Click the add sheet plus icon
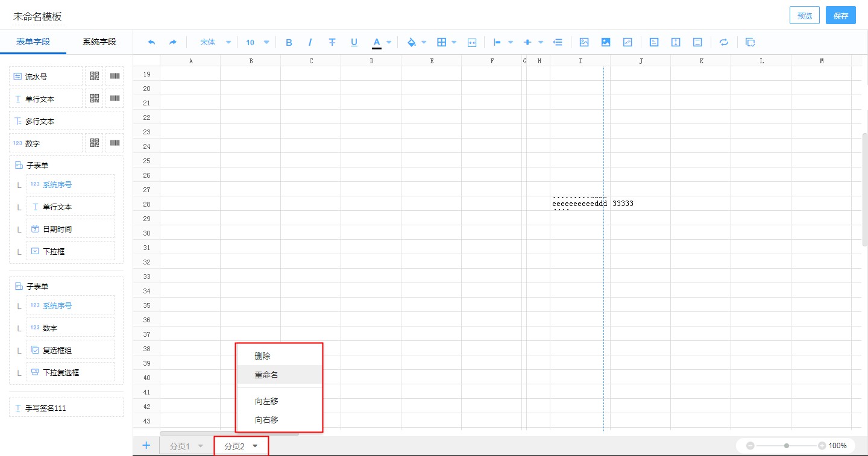This screenshot has height=456, width=868. [146, 445]
